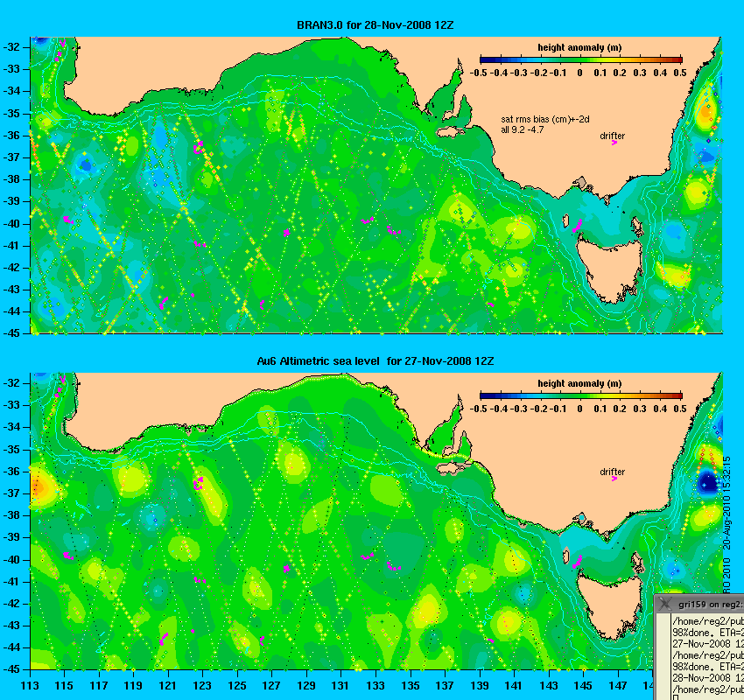Viewport: 744px width, 700px height.
Task: Click the deep blue eddy near -36.5 on Au6 map
Action: click(x=708, y=482)
